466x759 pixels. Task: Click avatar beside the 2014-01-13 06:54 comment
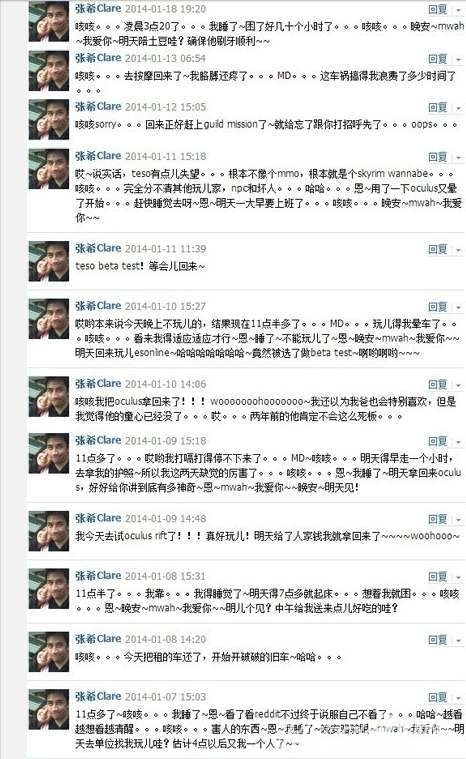(49, 71)
